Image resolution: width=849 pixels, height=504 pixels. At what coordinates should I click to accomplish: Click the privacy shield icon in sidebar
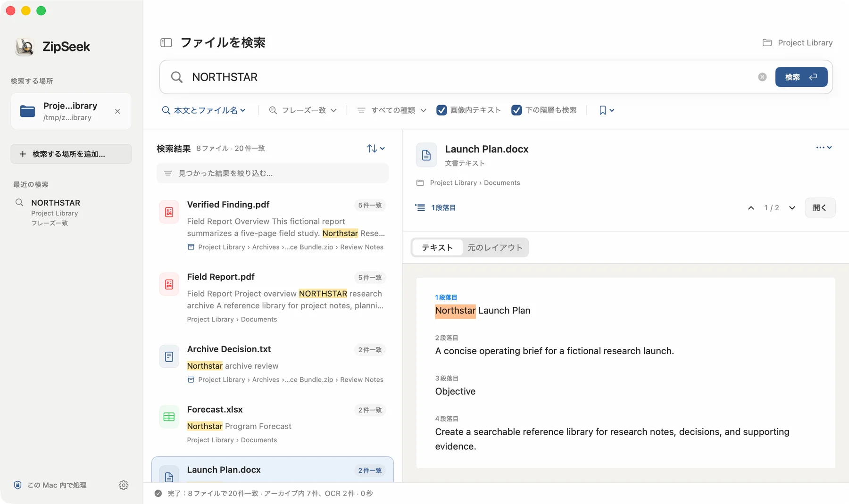coord(18,485)
